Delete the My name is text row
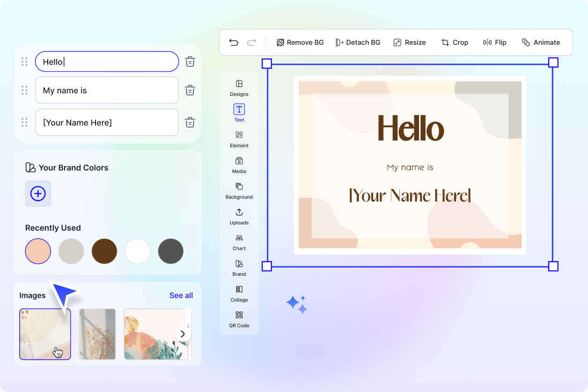Image resolution: width=588 pixels, height=392 pixels. pos(190,90)
